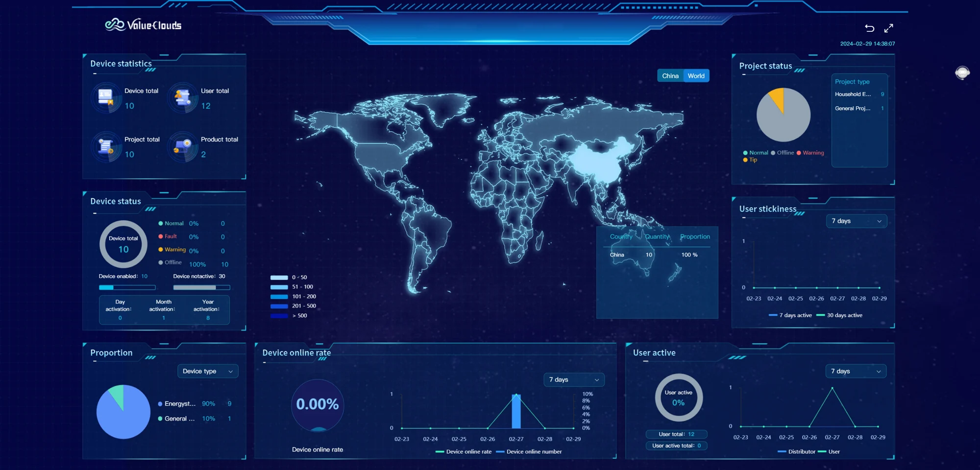Image resolution: width=980 pixels, height=470 pixels.
Task: Click the User active total: 0 pill
Action: coord(676,446)
